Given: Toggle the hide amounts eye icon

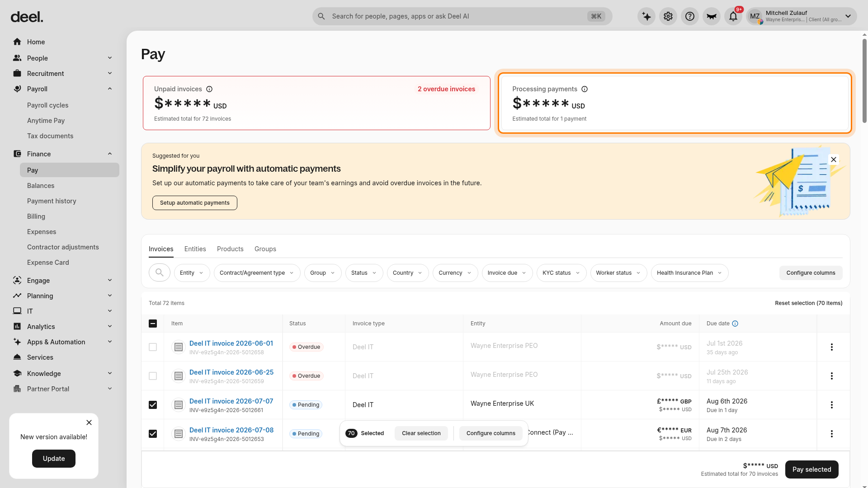Looking at the screenshot, I should (712, 16).
